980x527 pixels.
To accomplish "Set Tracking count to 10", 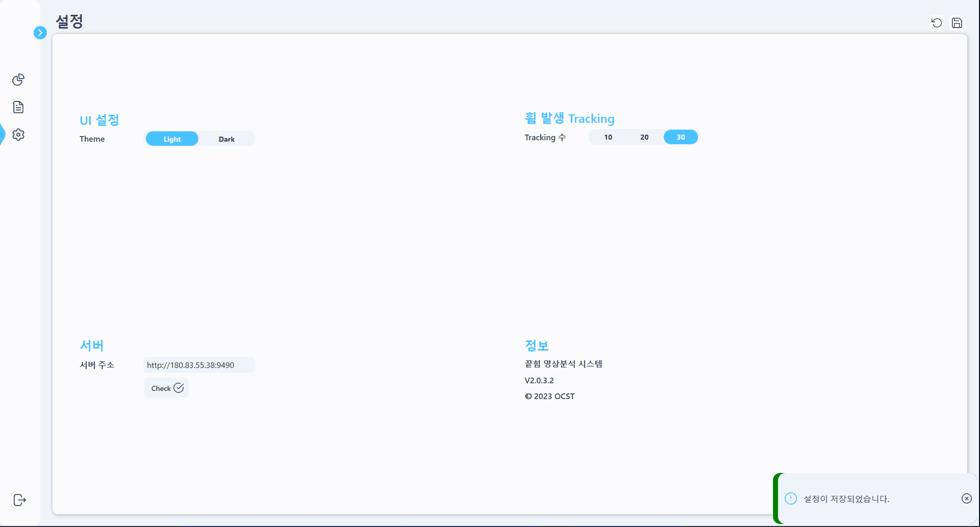I will tap(608, 137).
